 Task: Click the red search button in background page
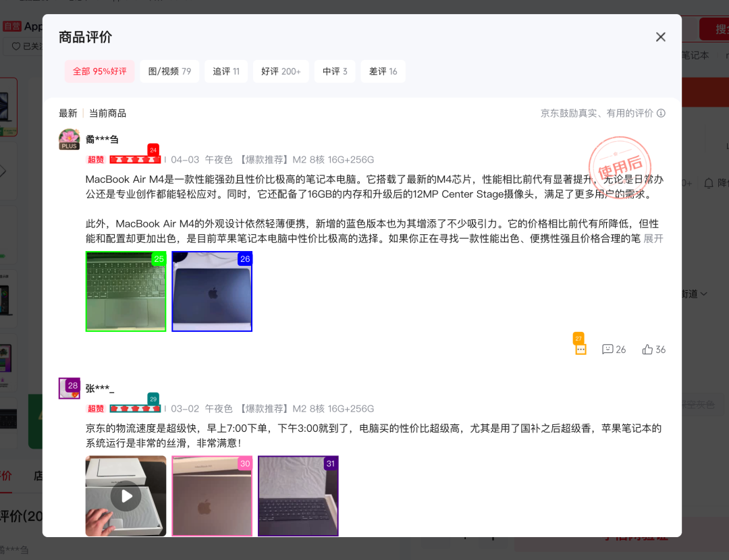pos(714,29)
